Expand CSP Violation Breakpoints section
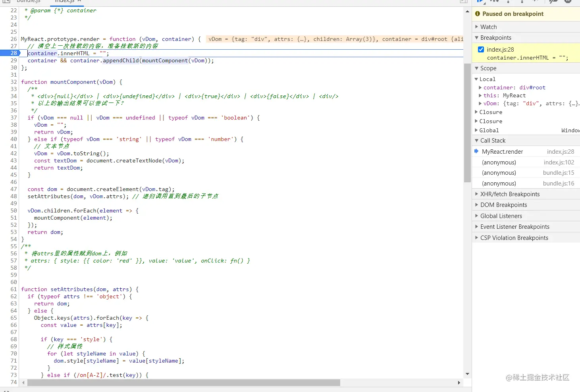 477,238
